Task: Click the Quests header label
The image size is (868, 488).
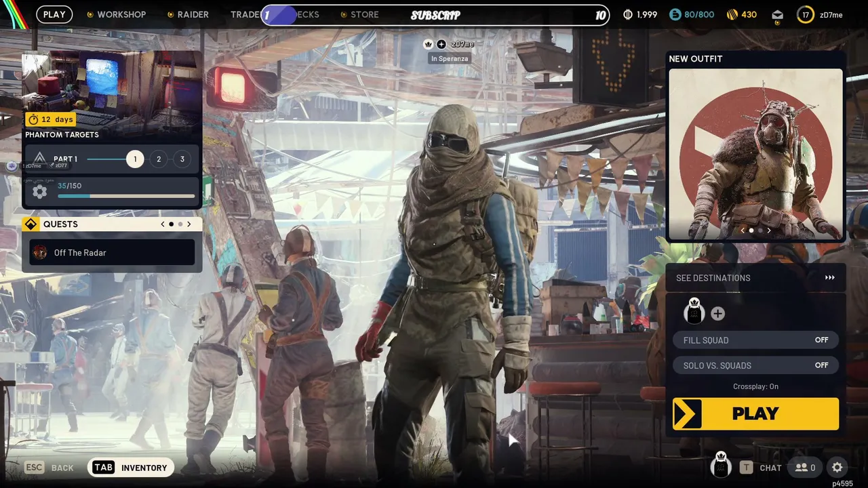Action: click(60, 224)
